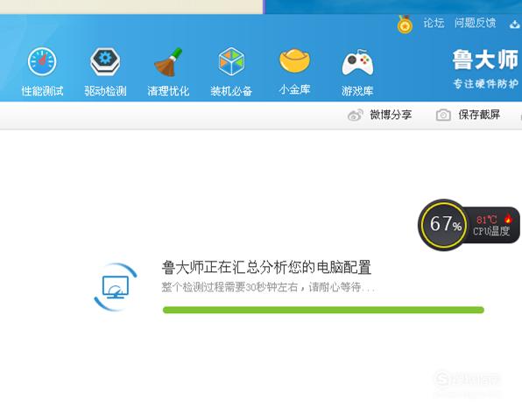The image size is (522, 420).
Task: Click the green analysis progress bar
Action: point(323,310)
